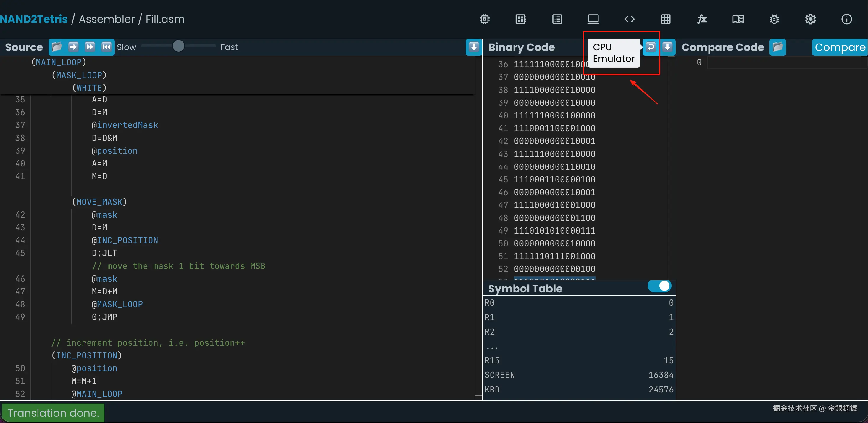The width and height of the screenshot is (868, 423).
Task: Click the NAND2Tetris home link
Action: 34,19
